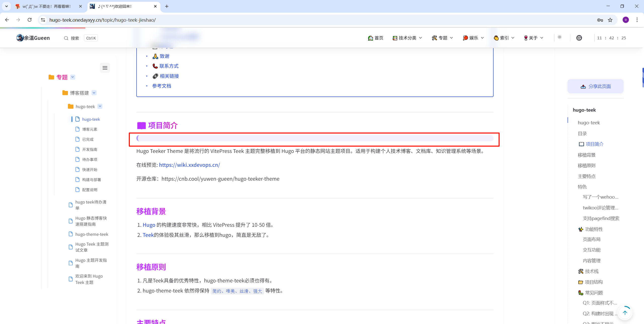Click the sidebar collapse hamburger icon
Viewport: 644px width, 324px height.
105,68
